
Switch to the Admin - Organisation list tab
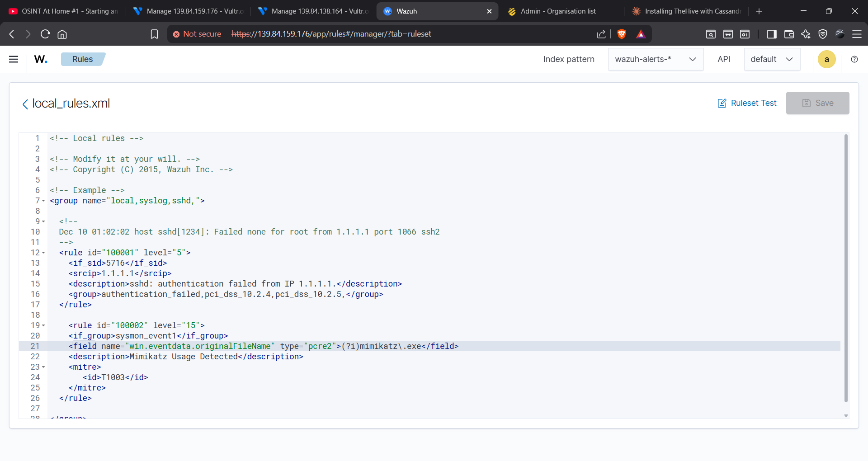tap(558, 11)
